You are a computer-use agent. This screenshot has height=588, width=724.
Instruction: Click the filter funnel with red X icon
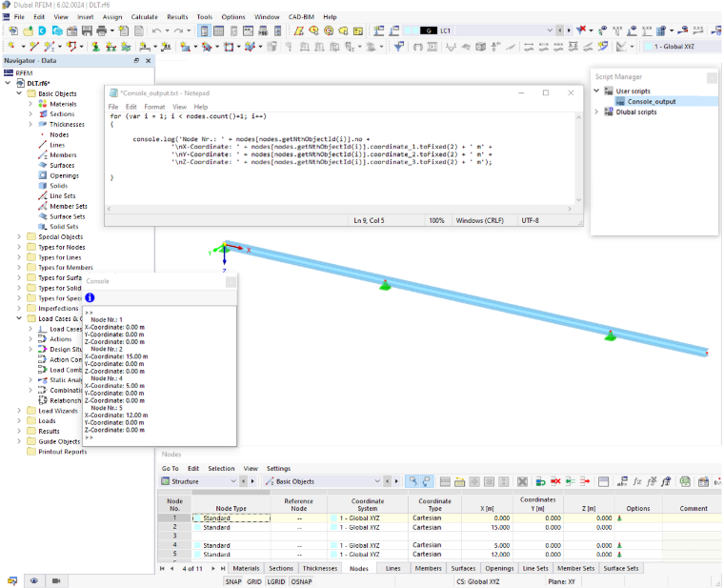(581, 30)
